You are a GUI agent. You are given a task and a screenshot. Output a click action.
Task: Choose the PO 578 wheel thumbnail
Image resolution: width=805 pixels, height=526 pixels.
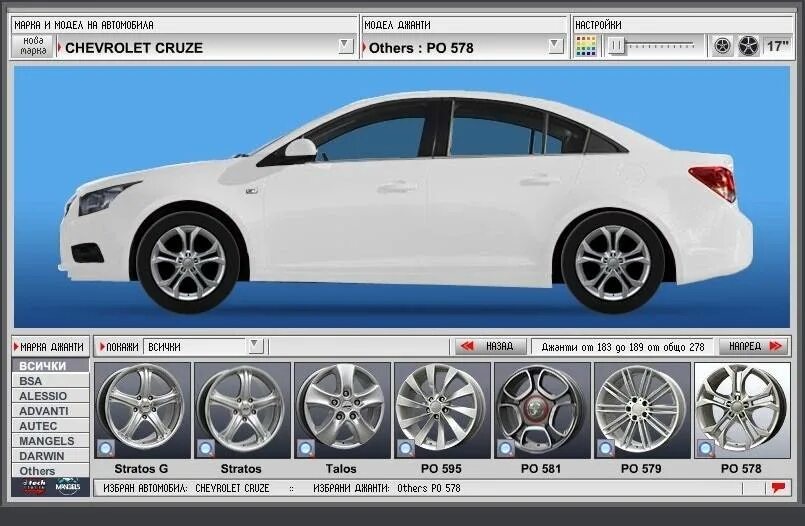tap(742, 410)
